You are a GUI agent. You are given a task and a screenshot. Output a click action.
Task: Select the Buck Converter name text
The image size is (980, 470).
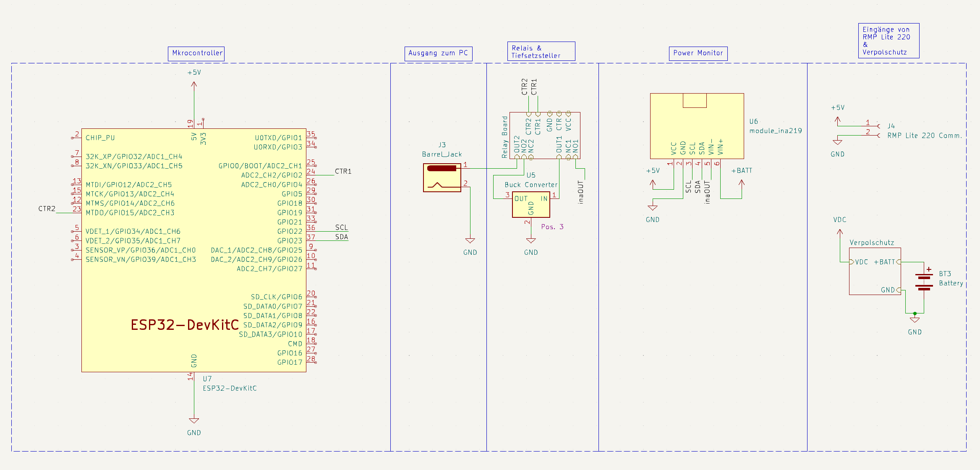pos(531,185)
